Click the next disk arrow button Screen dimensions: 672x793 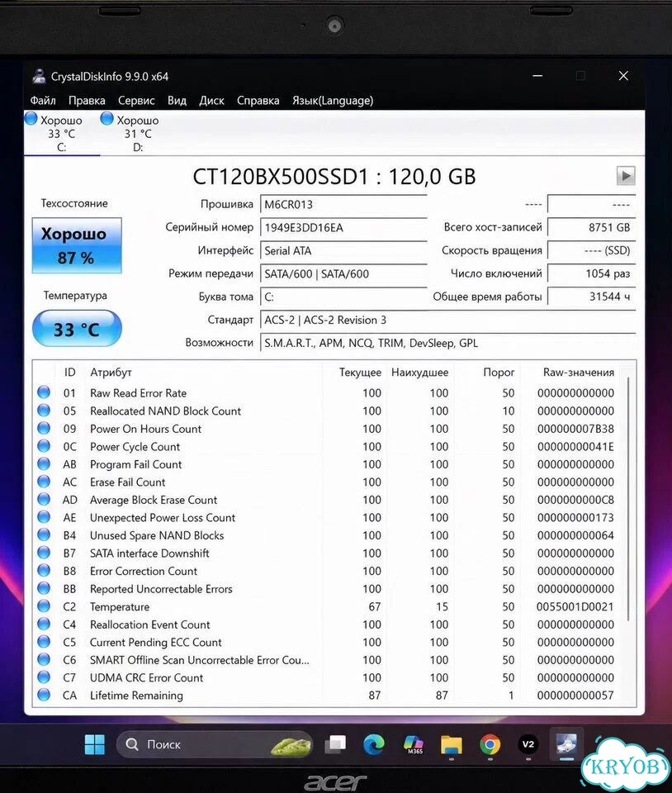click(626, 176)
